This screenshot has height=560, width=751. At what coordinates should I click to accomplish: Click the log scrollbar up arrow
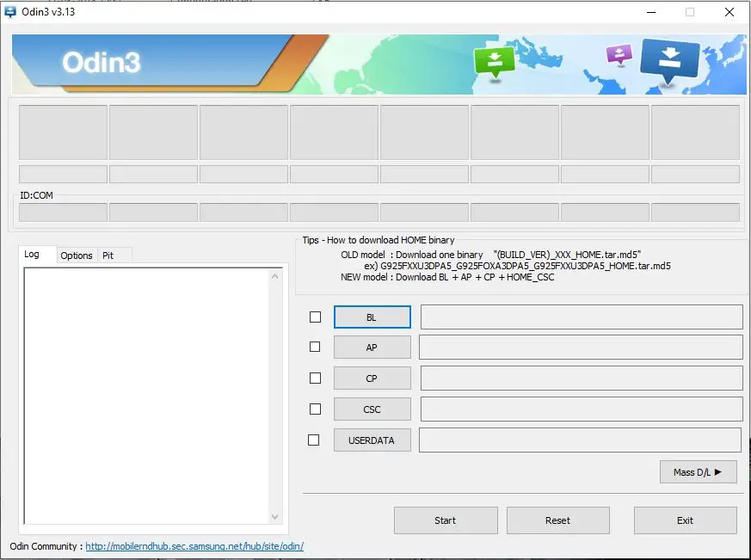(x=275, y=276)
